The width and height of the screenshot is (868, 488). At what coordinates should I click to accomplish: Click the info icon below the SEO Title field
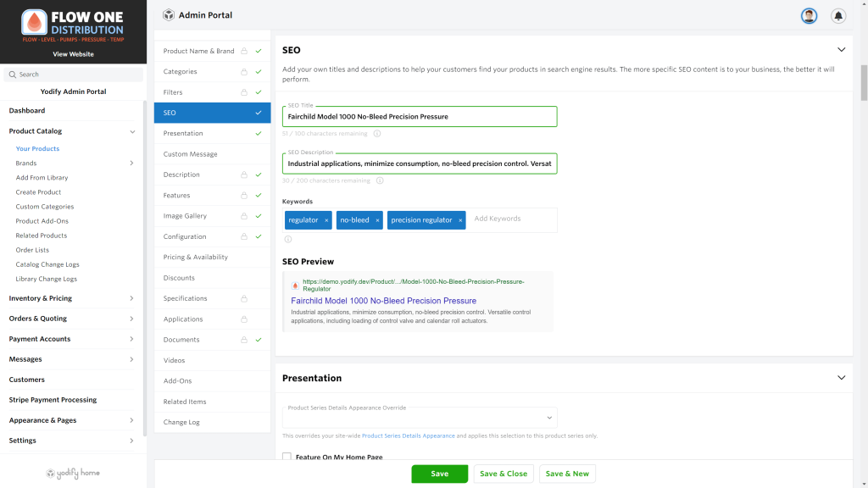tap(376, 133)
